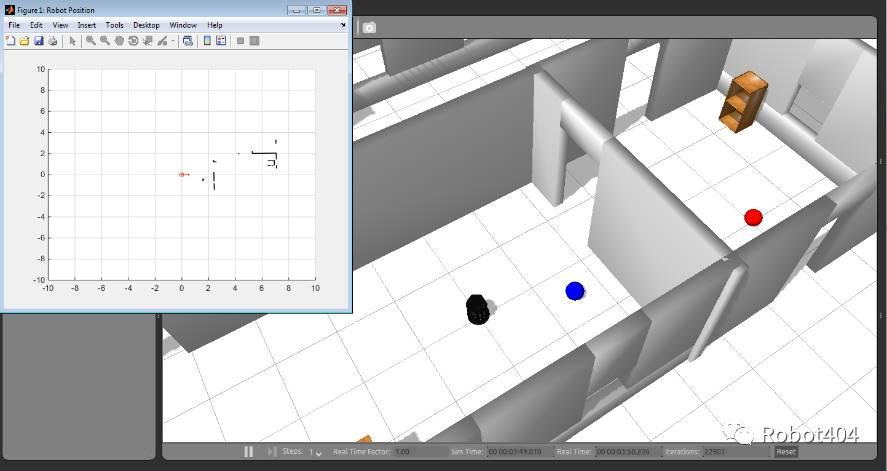This screenshot has width=887, height=471.
Task: Open the File menu
Action: 14,25
